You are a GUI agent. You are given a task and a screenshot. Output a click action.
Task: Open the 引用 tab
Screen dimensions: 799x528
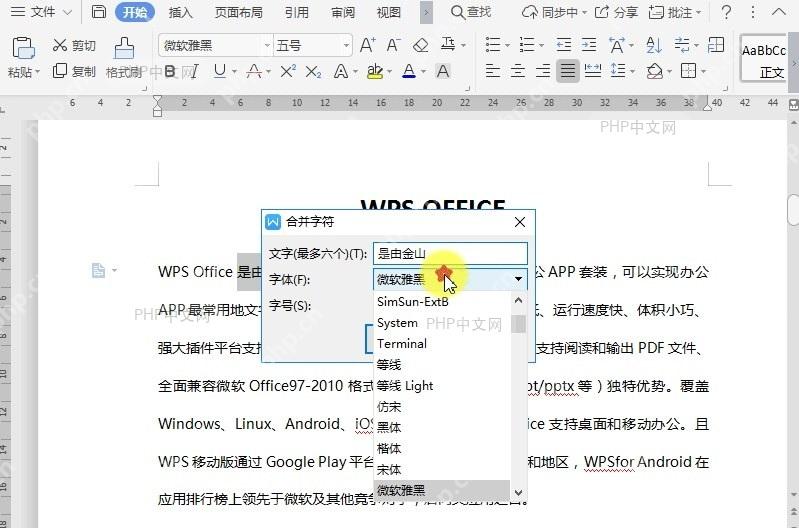[x=297, y=12]
